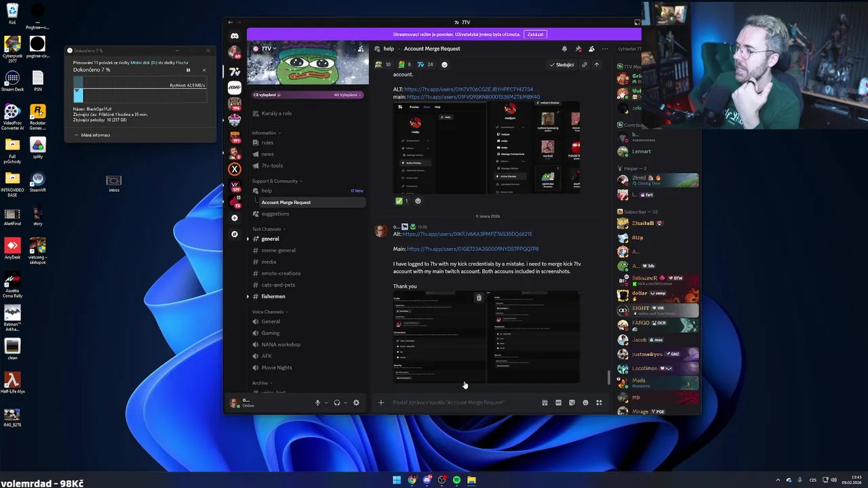Collapse the Support & Community category
Screen dimensions: 868x488
pos(277,181)
